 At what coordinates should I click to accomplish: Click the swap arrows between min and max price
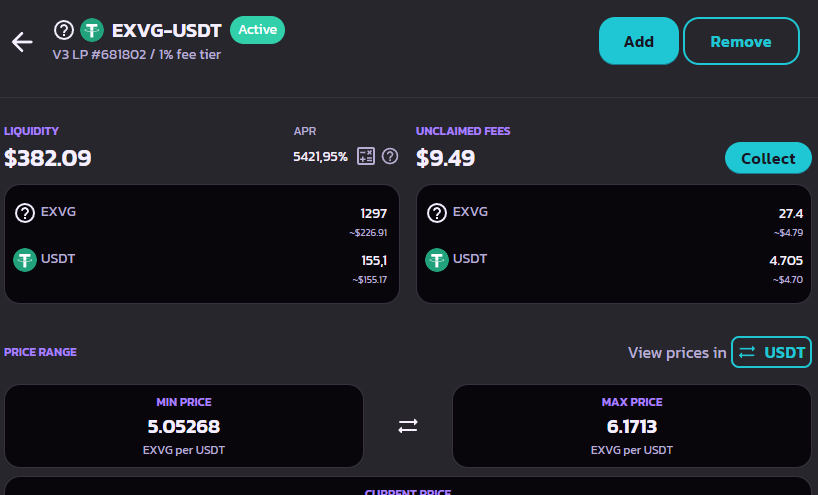point(408,426)
